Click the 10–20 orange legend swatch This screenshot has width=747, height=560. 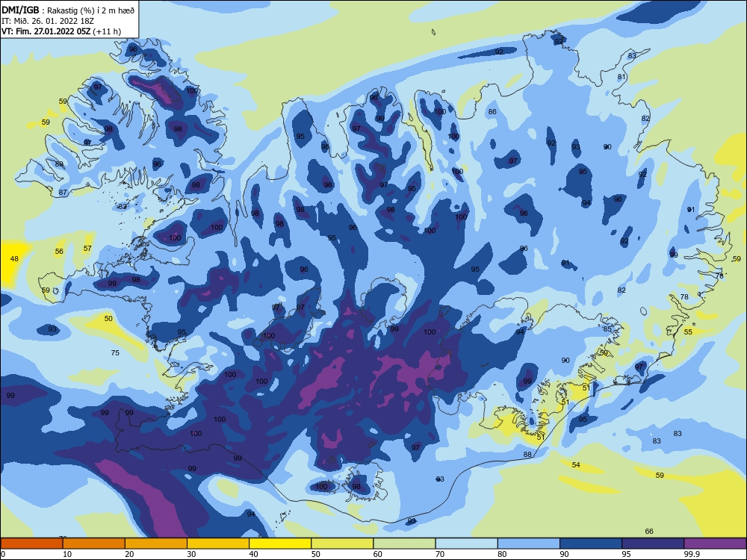94,544
